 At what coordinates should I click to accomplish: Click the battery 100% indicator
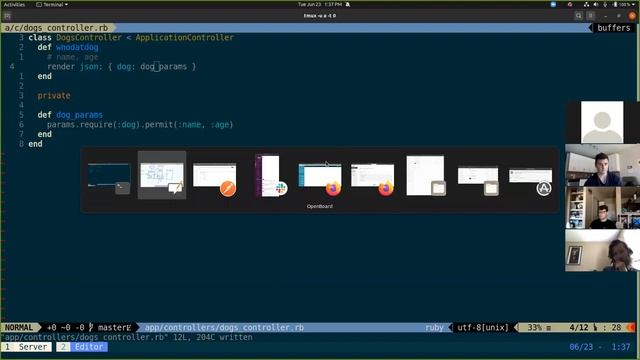click(622, 4)
